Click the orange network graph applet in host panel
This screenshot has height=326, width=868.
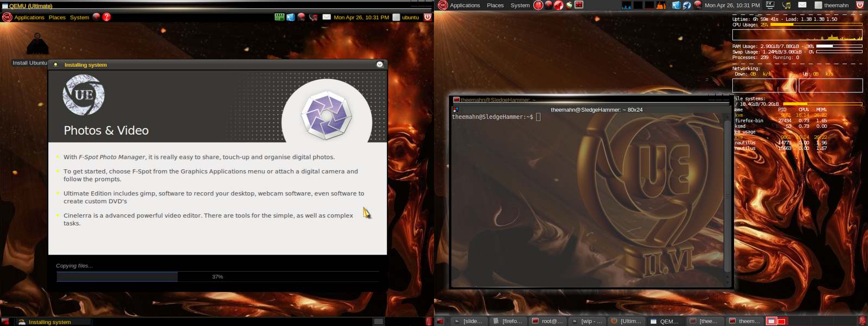click(x=661, y=5)
